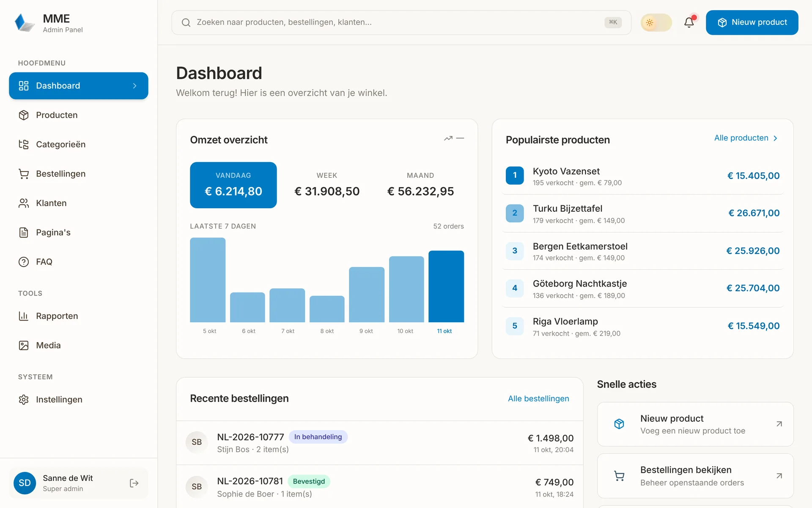Screen dimensions: 812x508
Task: Click the trend line icon in Omzet overzicht
Action: pos(448,138)
